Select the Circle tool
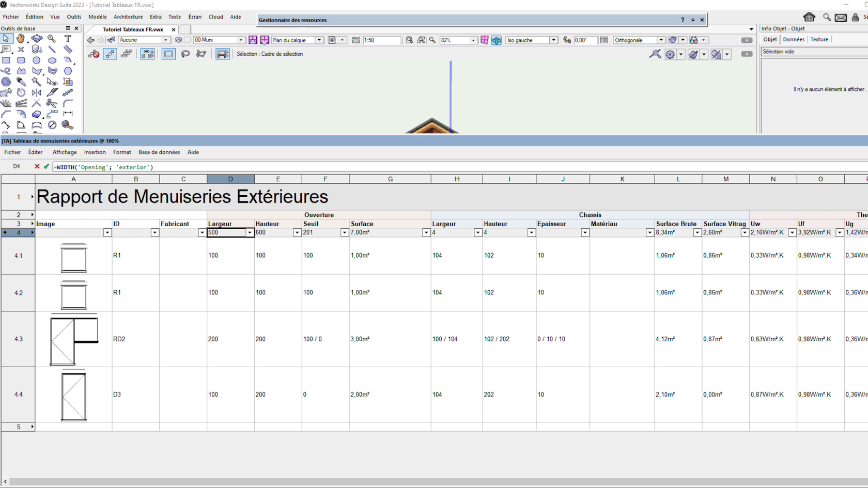868x488 pixels. coord(37,60)
